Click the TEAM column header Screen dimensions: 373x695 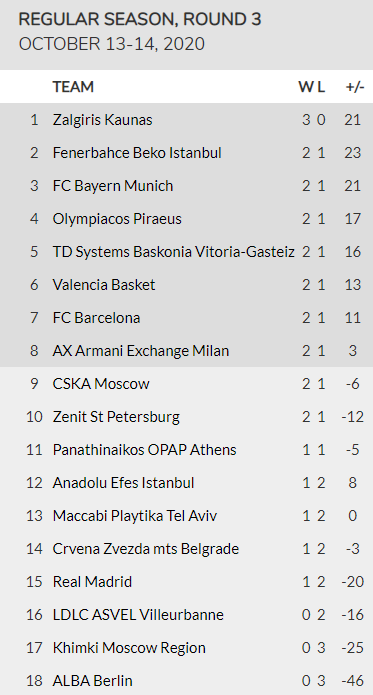pyautogui.click(x=73, y=87)
